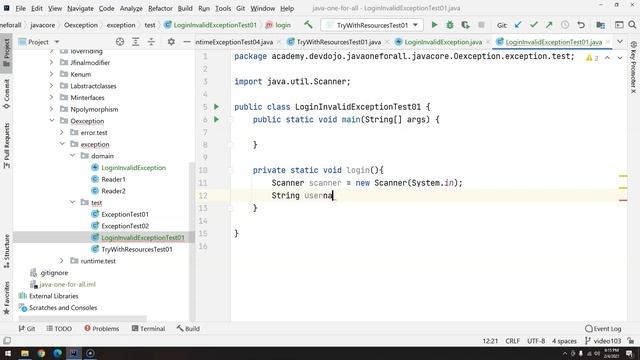Open the Structure side panel

(x=7, y=251)
